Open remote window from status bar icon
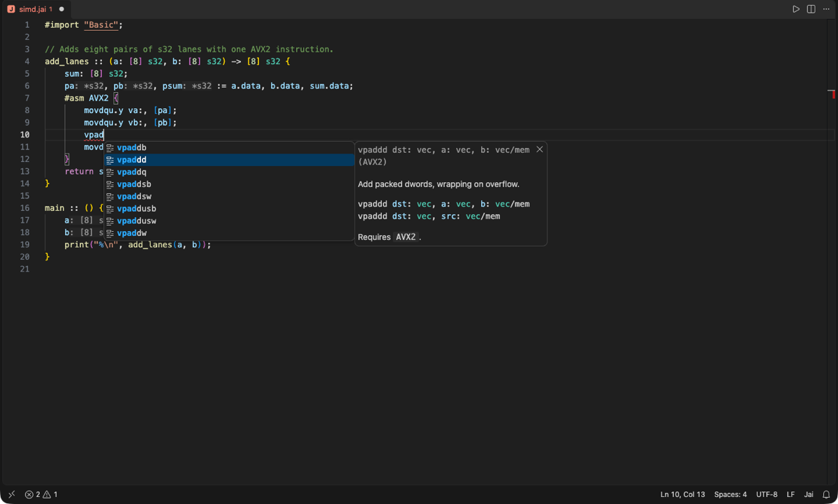The image size is (838, 504). (x=12, y=494)
